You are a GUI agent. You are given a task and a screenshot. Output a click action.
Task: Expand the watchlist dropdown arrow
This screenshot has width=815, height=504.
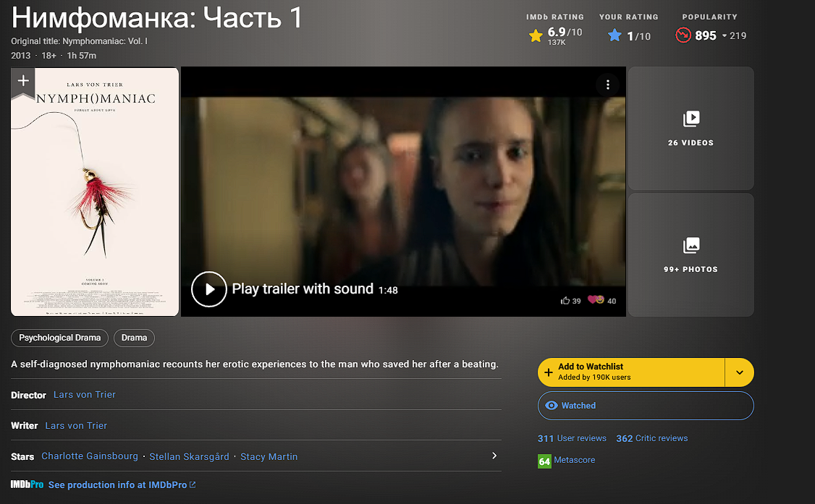tap(739, 372)
